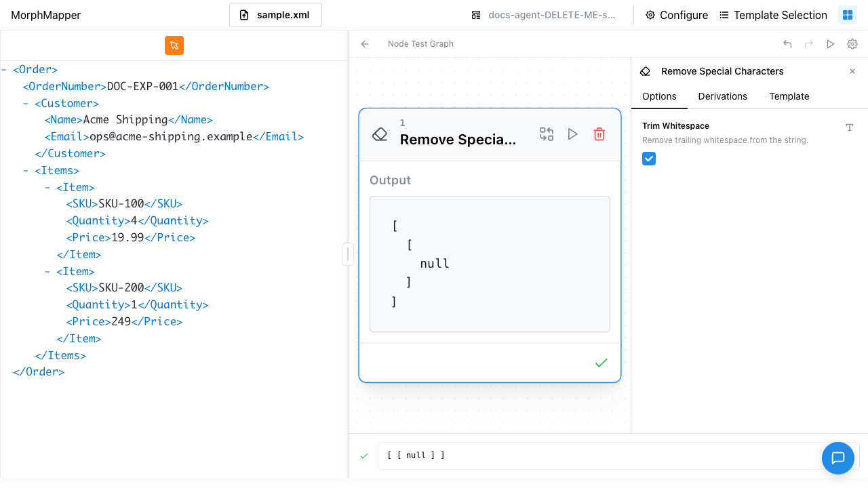868x488 pixels.
Task: Click the eraser icon on the node card
Action: (x=380, y=134)
